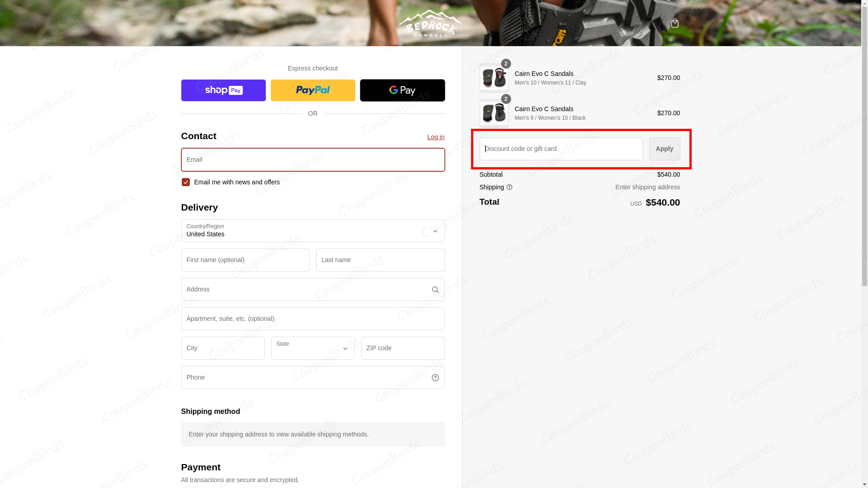Click the ZIP code field
Image resolution: width=868 pixels, height=488 pixels.
(x=402, y=348)
